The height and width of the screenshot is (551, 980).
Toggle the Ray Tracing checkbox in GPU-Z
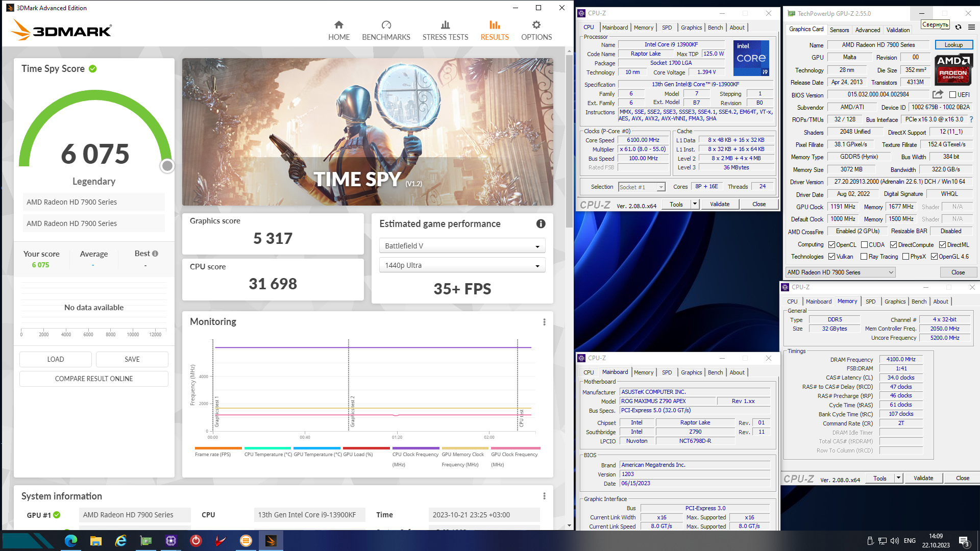click(x=864, y=257)
